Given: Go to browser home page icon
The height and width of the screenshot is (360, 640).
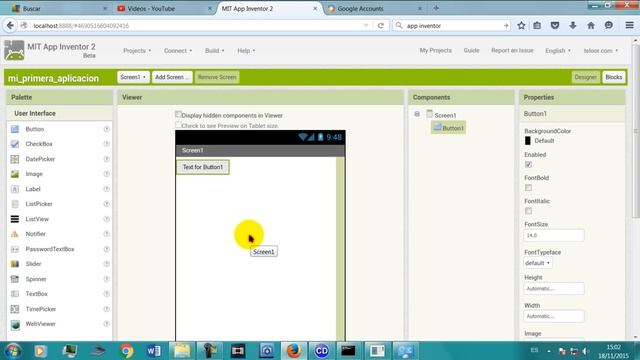Looking at the screenshot, I should point(591,25).
